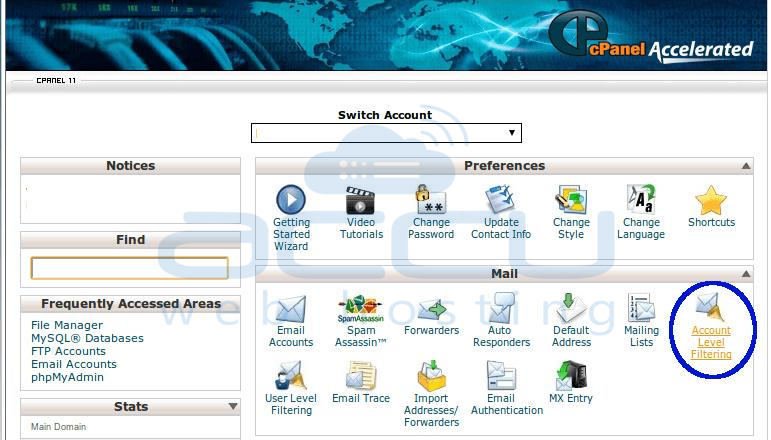
Task: Click the Change Password label
Action: click(431, 228)
